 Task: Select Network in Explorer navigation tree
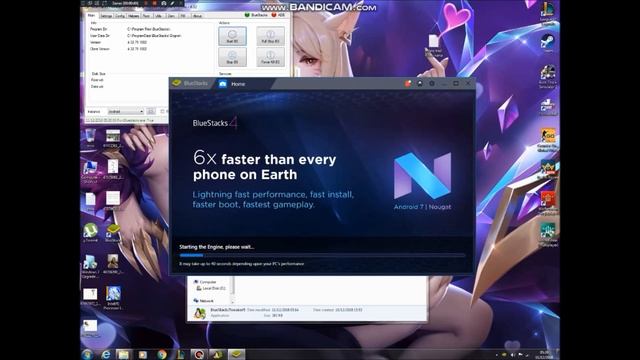pyautogui.click(x=204, y=300)
